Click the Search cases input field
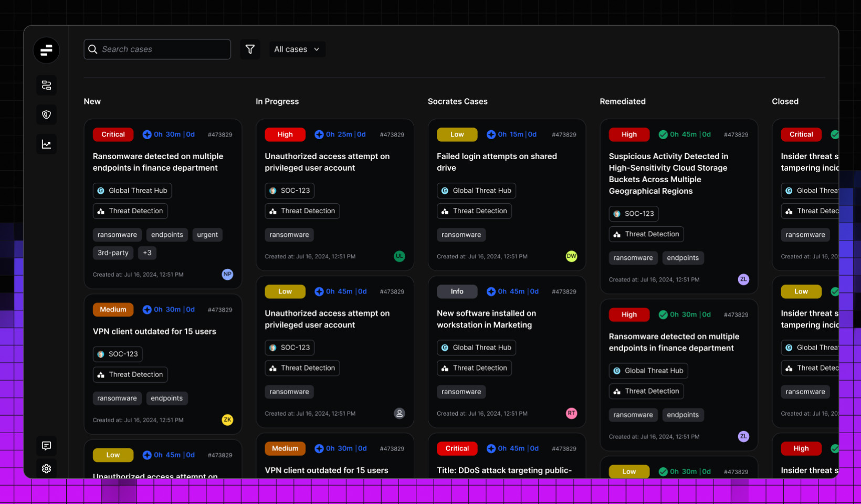Image resolution: width=861 pixels, height=504 pixels. pos(157,49)
